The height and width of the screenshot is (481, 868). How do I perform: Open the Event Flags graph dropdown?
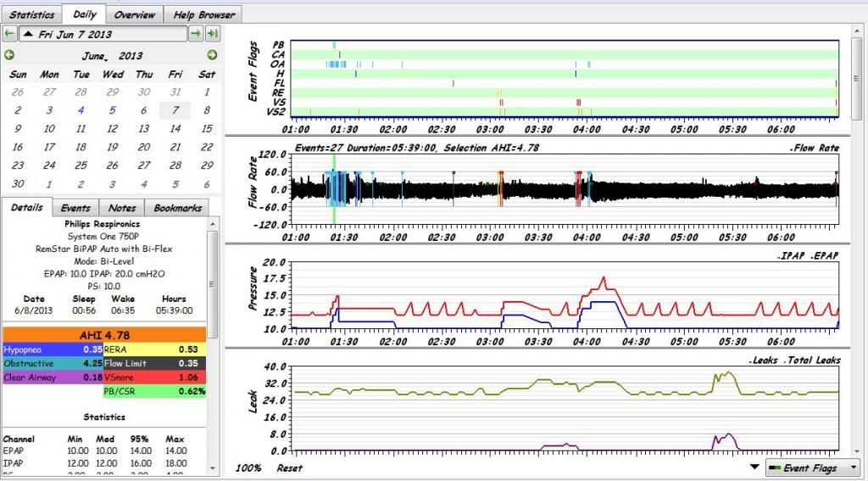[813, 467]
